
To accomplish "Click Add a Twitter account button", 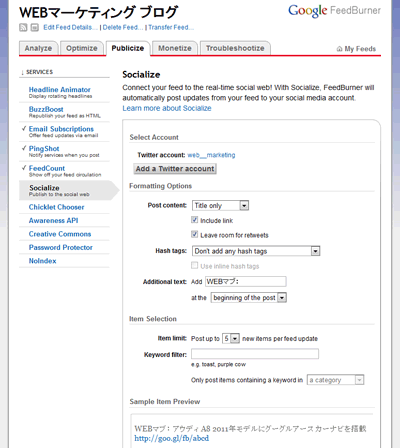I will (175, 169).
